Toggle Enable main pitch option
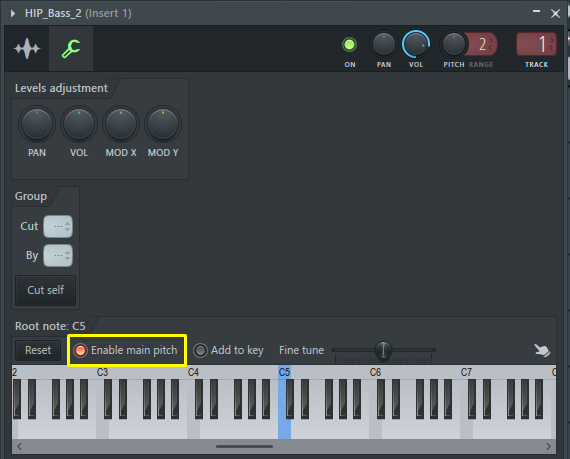This screenshot has height=459, width=570. click(x=125, y=350)
